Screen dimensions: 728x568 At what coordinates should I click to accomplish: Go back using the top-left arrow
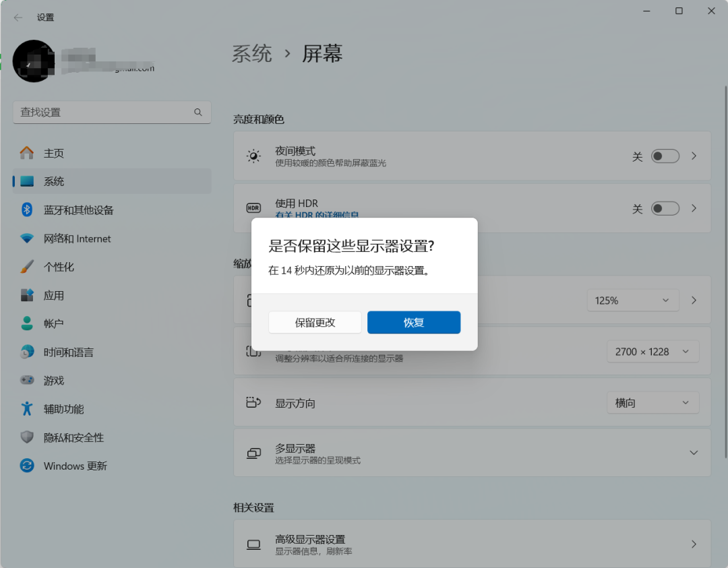coord(18,18)
